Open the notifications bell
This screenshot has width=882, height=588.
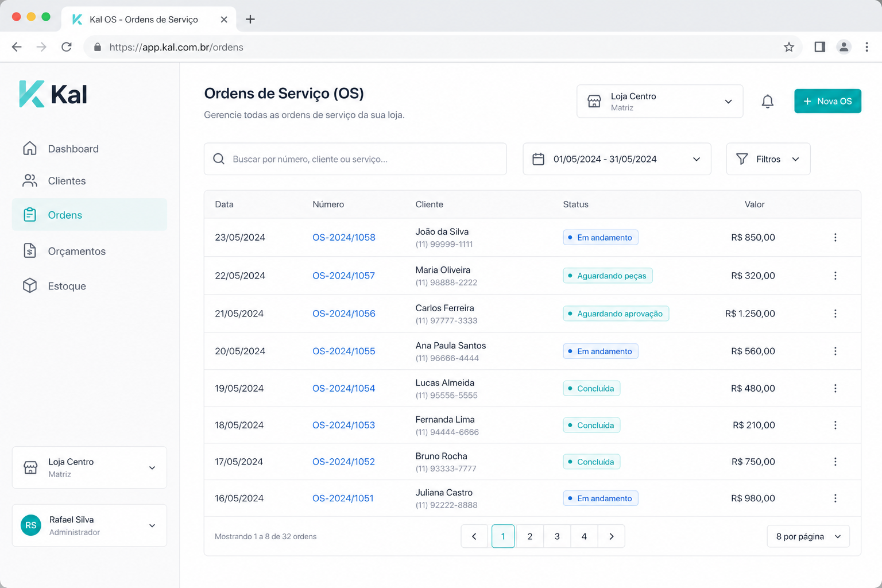click(767, 102)
